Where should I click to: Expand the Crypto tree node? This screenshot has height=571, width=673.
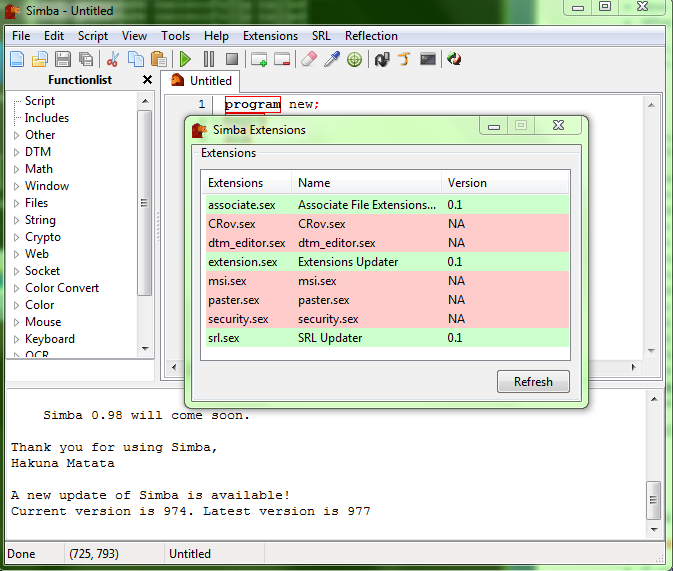click(x=16, y=237)
